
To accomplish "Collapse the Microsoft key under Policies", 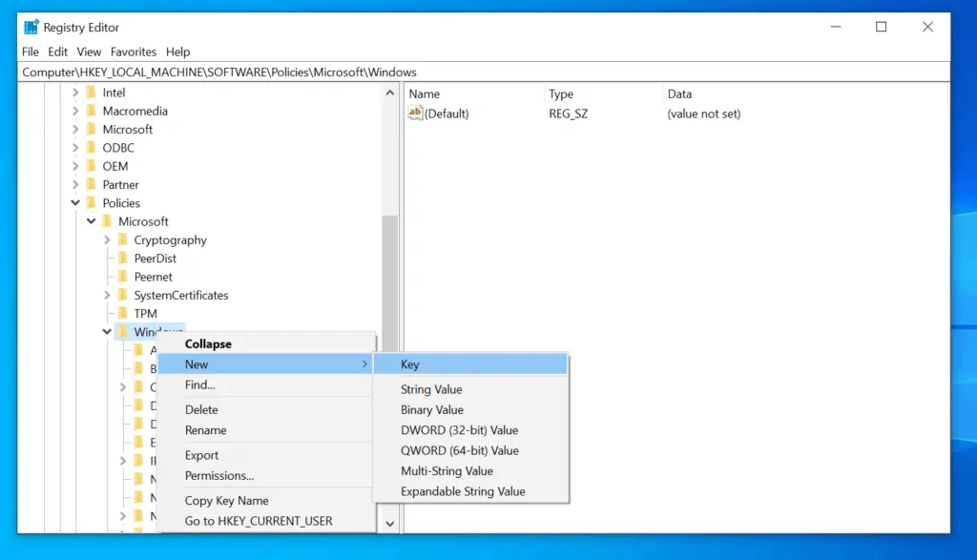I will pos(92,220).
